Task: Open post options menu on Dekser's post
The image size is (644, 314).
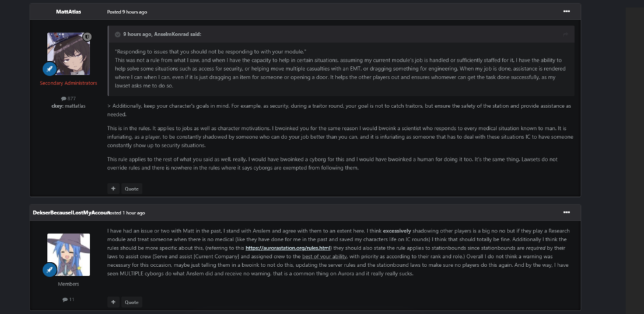Action: (x=566, y=212)
